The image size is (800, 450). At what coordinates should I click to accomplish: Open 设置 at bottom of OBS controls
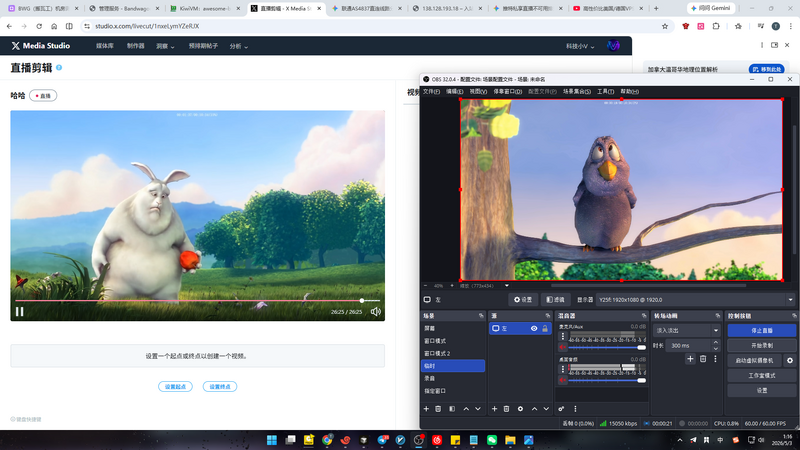762,390
